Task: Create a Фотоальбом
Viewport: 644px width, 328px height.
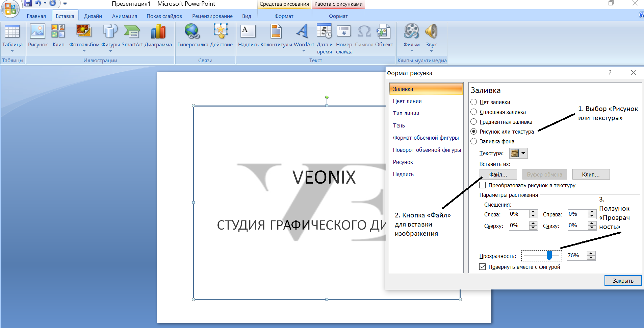Action: 84,38
